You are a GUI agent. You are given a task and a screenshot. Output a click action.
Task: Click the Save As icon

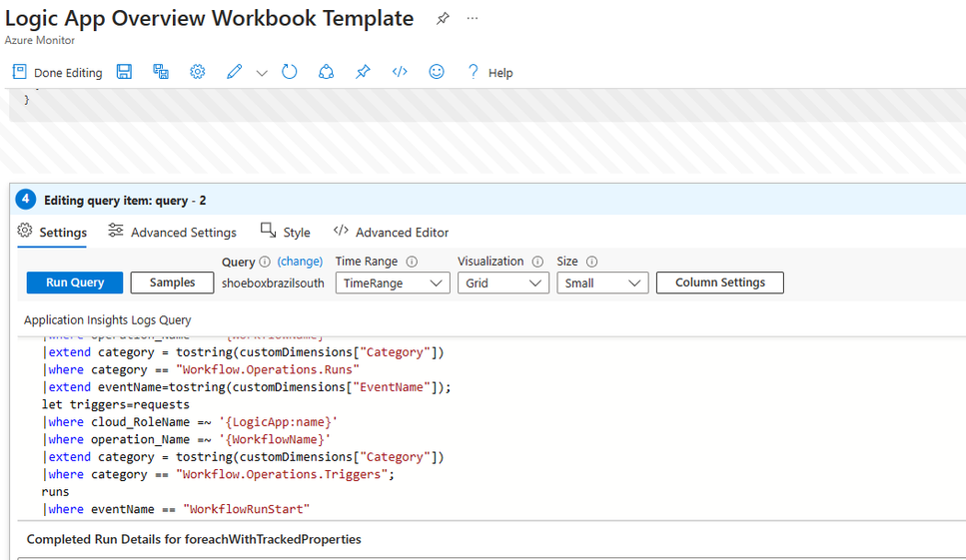coord(161,72)
